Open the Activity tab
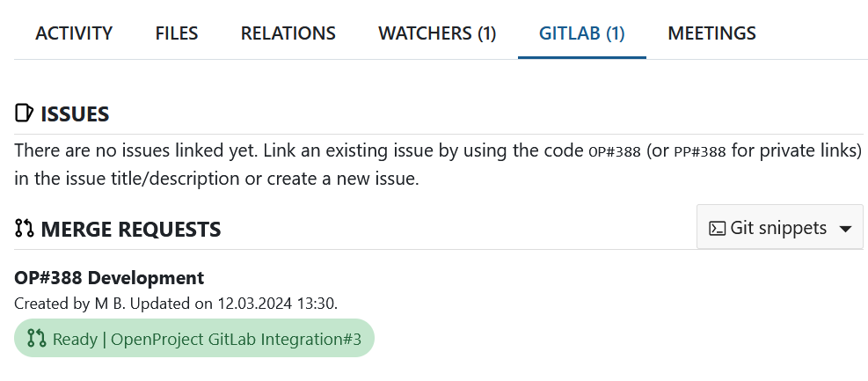The width and height of the screenshot is (868, 381). pyautogui.click(x=74, y=33)
